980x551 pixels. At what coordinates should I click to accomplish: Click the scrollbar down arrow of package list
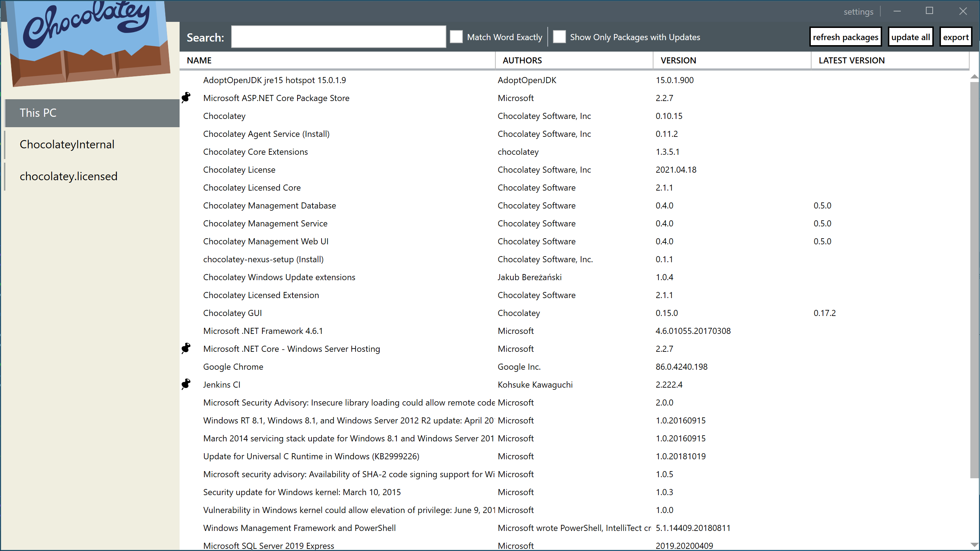(x=974, y=545)
